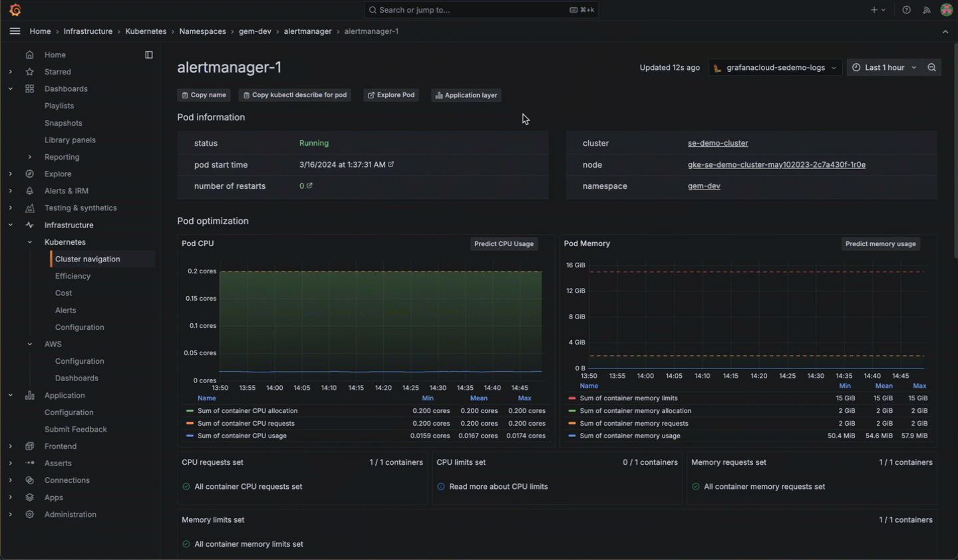Open the Last 1 hour time picker
This screenshot has height=560, width=958.
[x=884, y=68]
